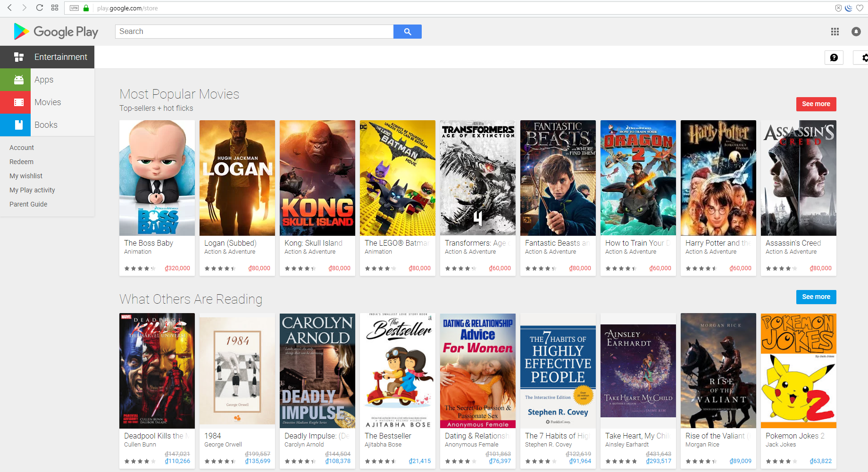Click Pokemon Jokes 2 price ₫63,822

(821, 461)
